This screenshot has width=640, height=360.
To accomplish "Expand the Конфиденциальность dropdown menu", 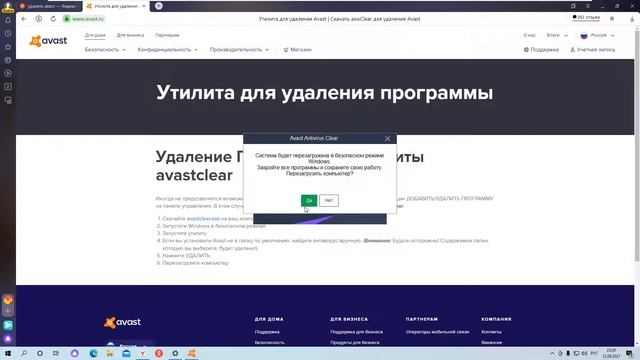I will click(167, 50).
